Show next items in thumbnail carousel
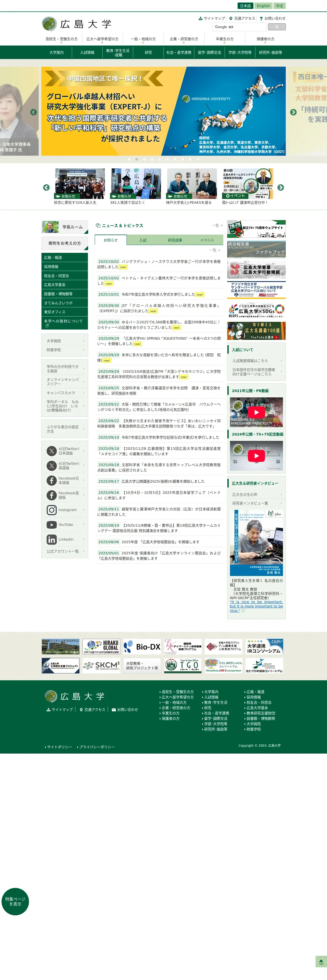327x980 pixels. tap(281, 188)
